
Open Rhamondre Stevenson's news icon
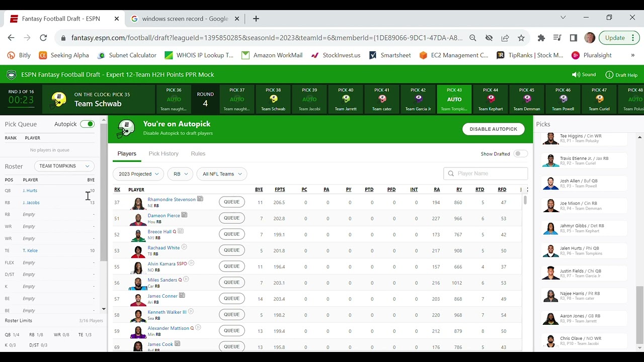tap(200, 199)
